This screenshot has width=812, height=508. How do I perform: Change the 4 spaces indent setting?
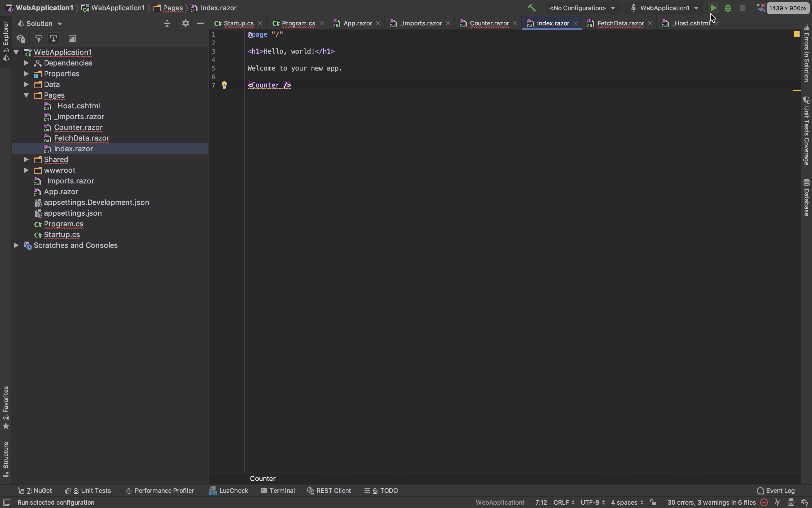pyautogui.click(x=627, y=502)
